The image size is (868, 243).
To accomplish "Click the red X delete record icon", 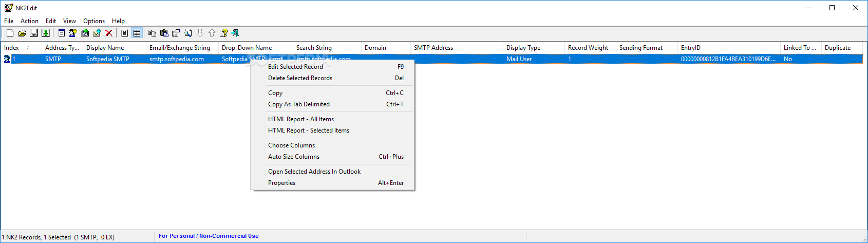I will [109, 33].
